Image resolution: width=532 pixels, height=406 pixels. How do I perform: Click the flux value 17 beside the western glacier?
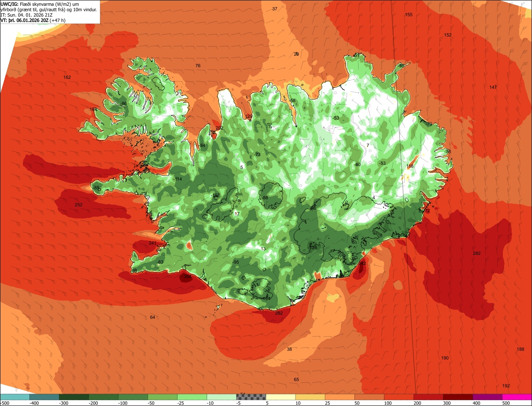click(x=237, y=214)
